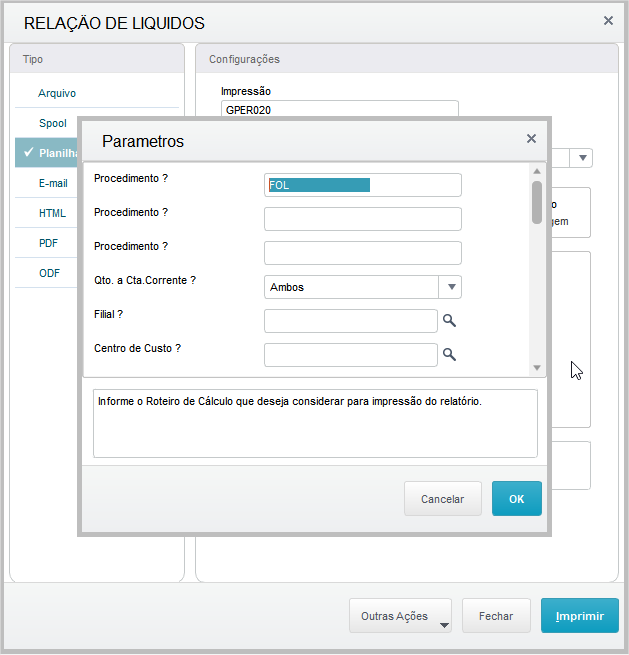
Task: Click the parameters scrollbar up arrow
Action: pos(537,171)
